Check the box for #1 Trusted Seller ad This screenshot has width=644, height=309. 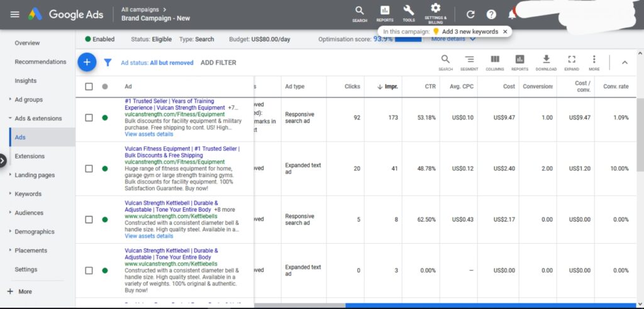click(89, 118)
